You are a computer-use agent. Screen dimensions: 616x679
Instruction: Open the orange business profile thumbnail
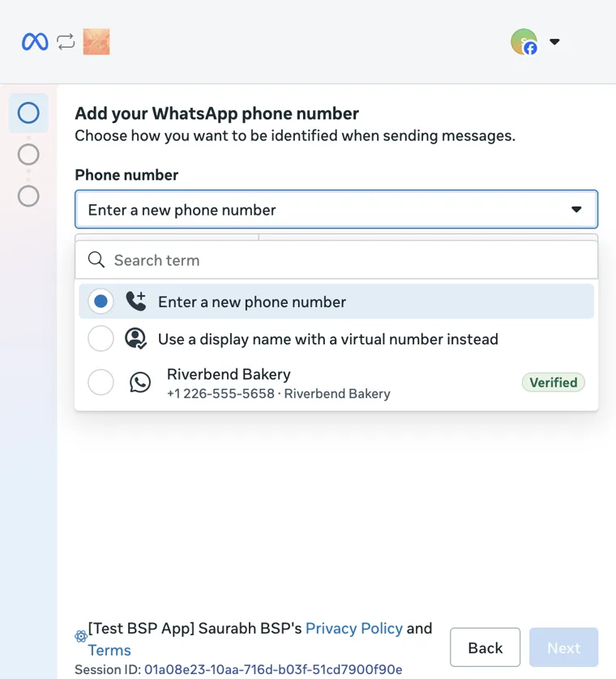pyautogui.click(x=96, y=42)
